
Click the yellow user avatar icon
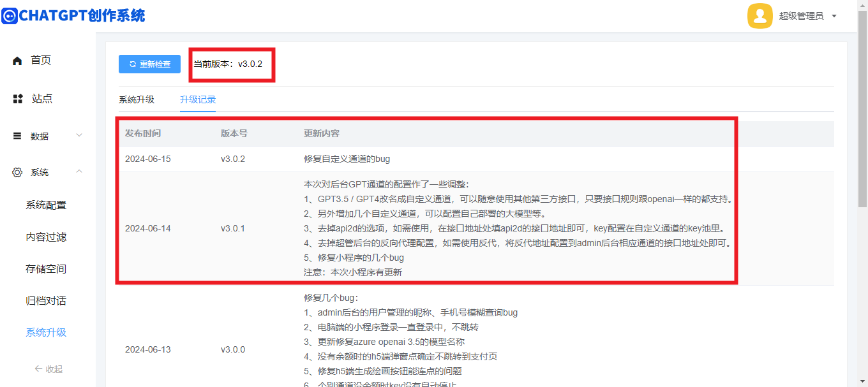[x=760, y=16]
